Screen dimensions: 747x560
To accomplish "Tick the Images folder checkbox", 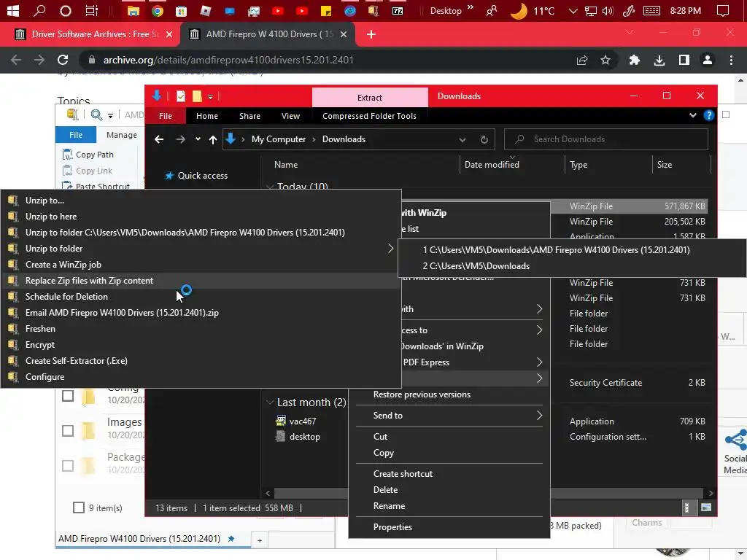I will pos(68,430).
